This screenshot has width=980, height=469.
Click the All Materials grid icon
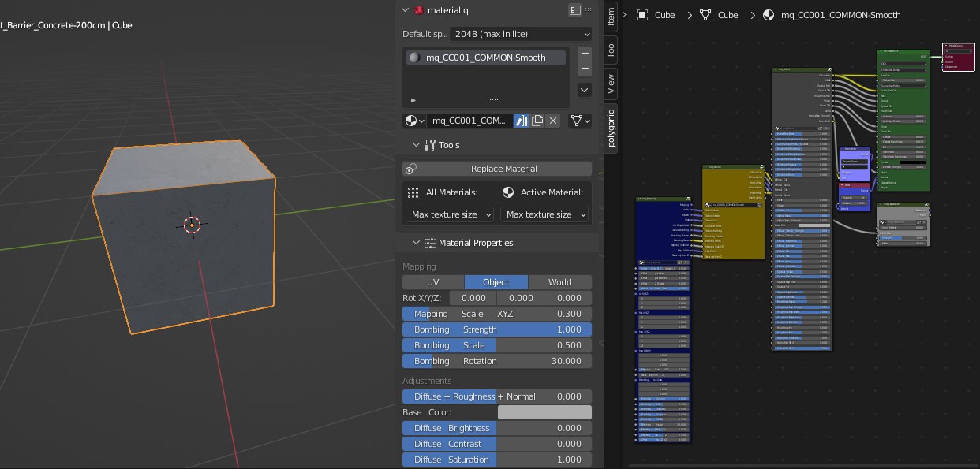(x=413, y=192)
